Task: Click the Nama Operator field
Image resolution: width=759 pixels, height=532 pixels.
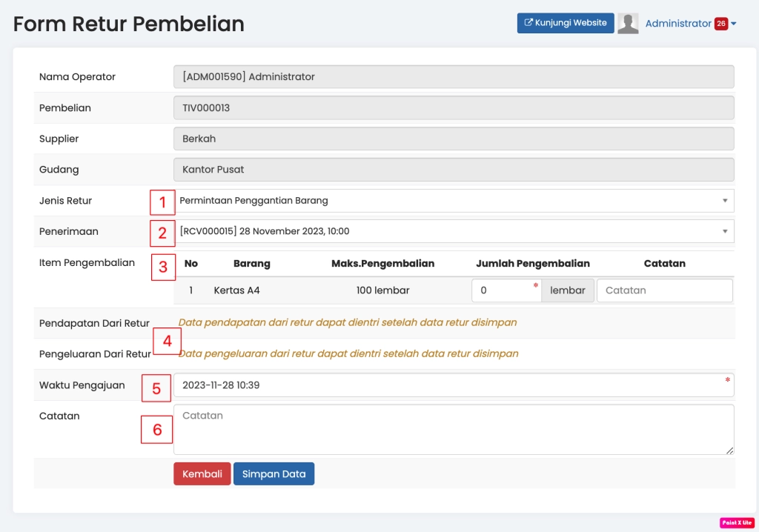Action: pos(454,76)
